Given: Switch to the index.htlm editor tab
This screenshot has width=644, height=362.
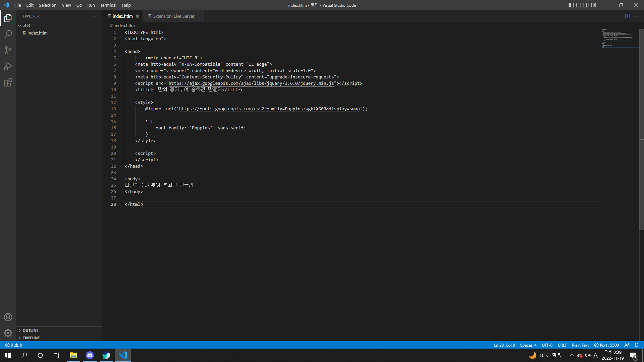Looking at the screenshot, I should tap(122, 16).
